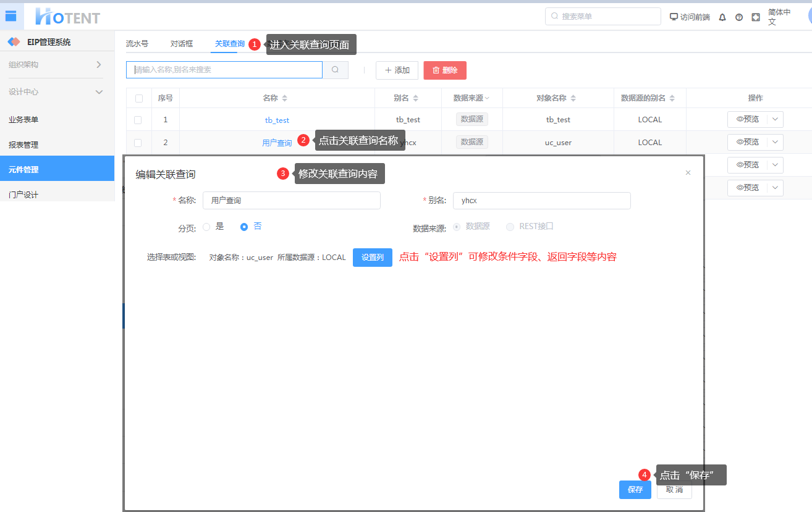Screen dimensions: 812x512
Task: Close the edit dialog with X icon
Action: (x=688, y=173)
